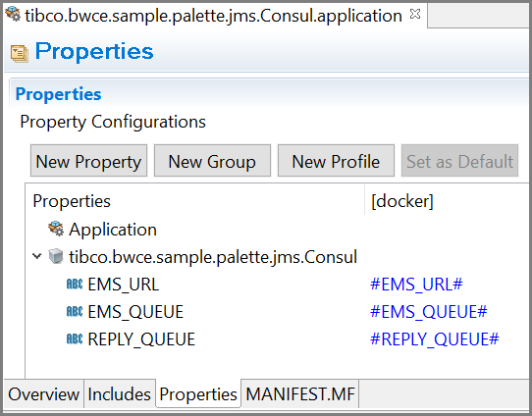Switch to the Overview tab
532x416 pixels.
coord(44,394)
